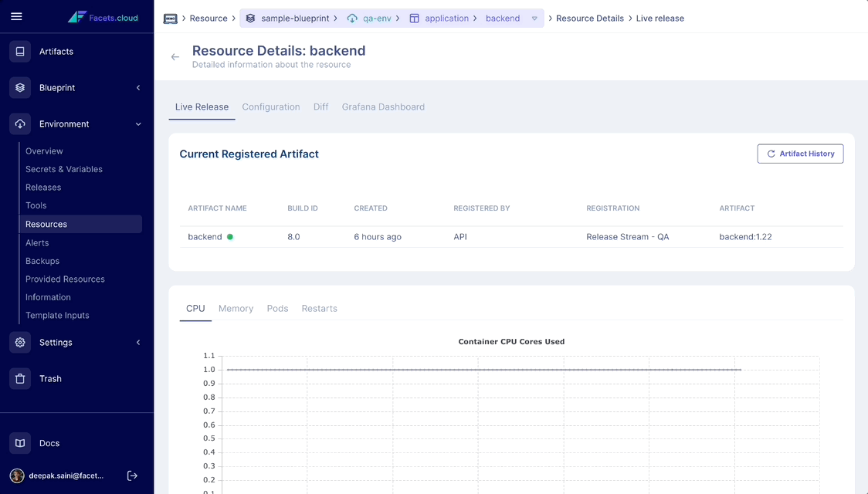This screenshot has width=868, height=494.
Task: Click the hamburger menu icon
Action: point(16,16)
